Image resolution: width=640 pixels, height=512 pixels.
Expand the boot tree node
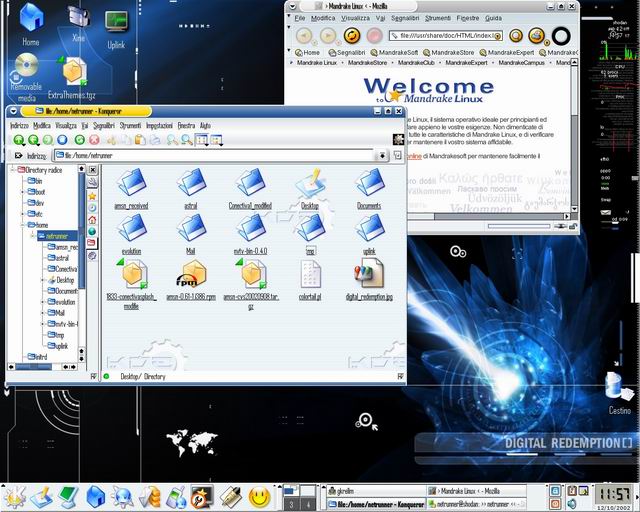tap(23, 191)
